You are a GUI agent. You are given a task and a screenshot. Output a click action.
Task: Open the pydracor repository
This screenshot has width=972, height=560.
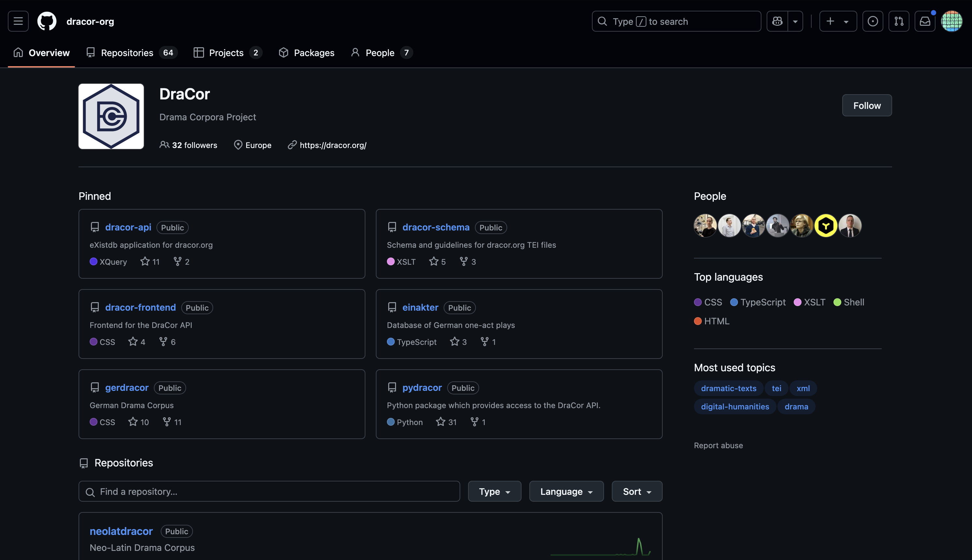tap(422, 388)
